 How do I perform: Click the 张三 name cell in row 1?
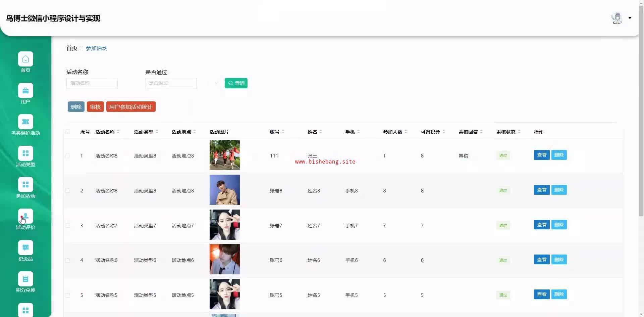312,156
